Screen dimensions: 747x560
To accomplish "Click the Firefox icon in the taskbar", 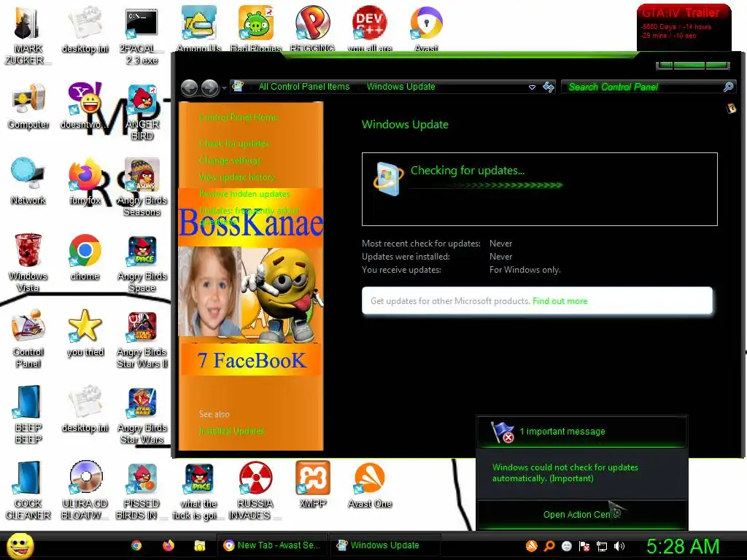I will [169, 545].
